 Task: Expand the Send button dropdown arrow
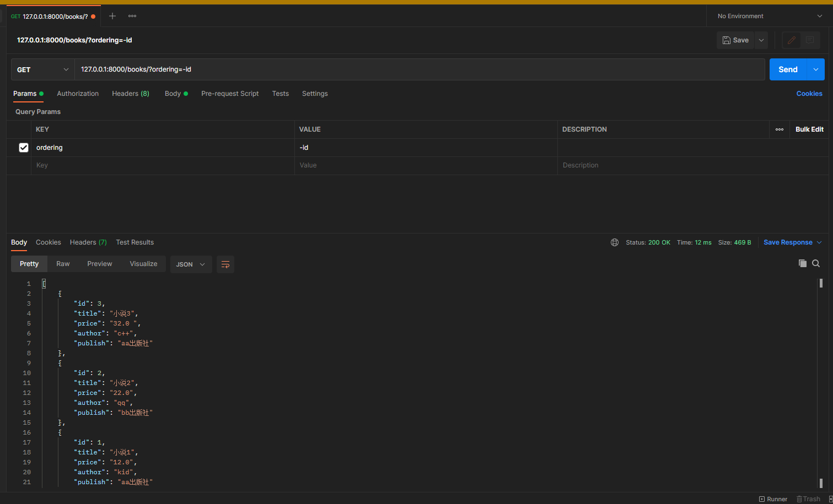pyautogui.click(x=815, y=69)
